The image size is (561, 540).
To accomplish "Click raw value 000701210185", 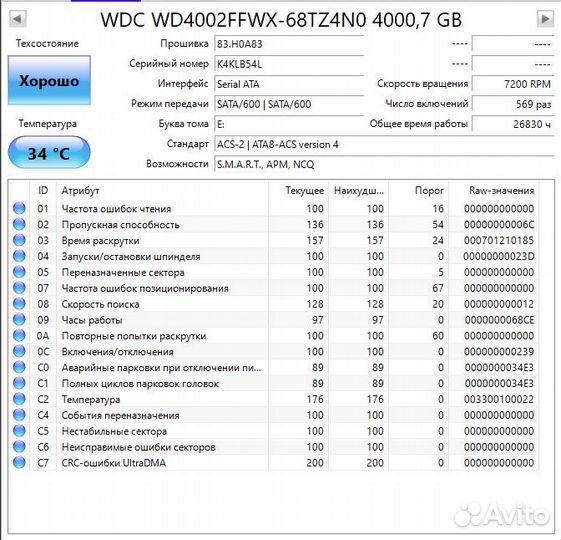I will 499,240.
